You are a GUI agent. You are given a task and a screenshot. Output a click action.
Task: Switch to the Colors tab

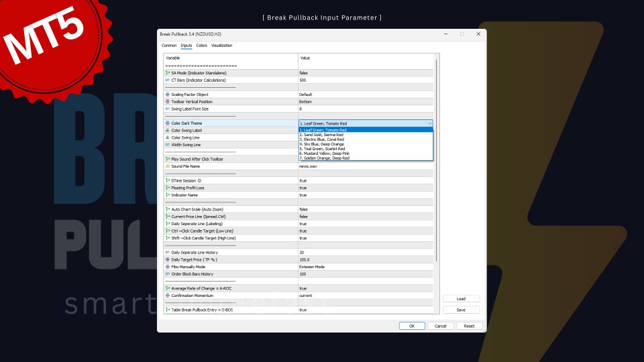coord(202,46)
